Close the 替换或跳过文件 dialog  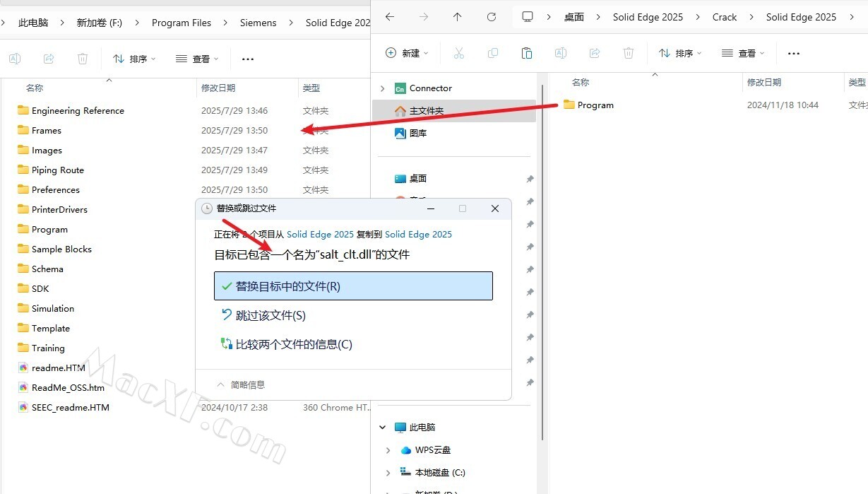click(495, 208)
